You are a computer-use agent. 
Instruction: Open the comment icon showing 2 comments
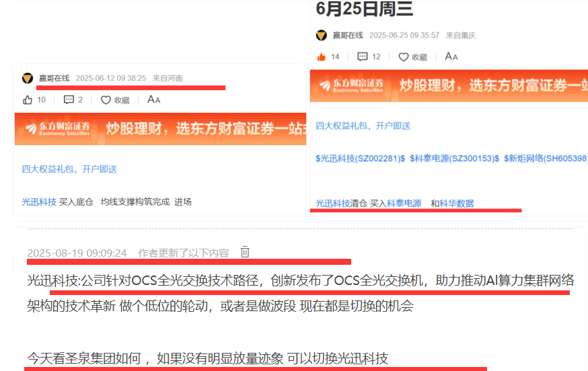click(x=69, y=99)
